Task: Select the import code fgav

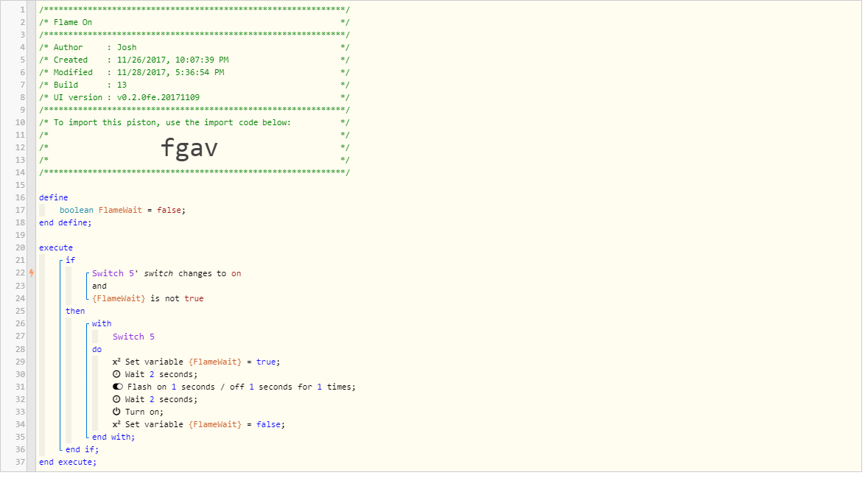Action: (189, 148)
